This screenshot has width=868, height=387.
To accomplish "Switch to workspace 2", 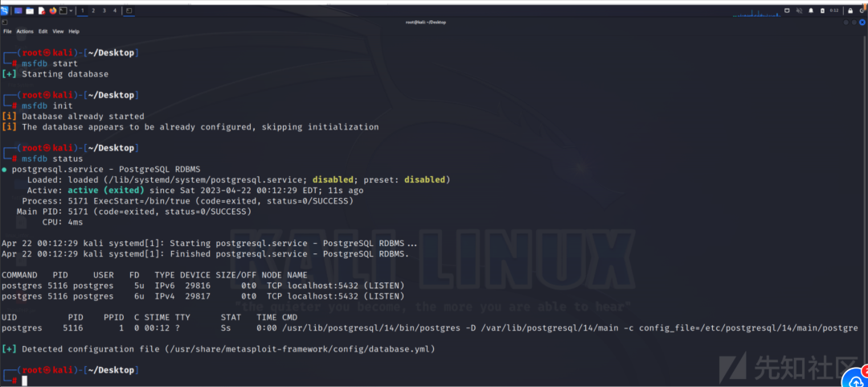I will click(x=93, y=10).
